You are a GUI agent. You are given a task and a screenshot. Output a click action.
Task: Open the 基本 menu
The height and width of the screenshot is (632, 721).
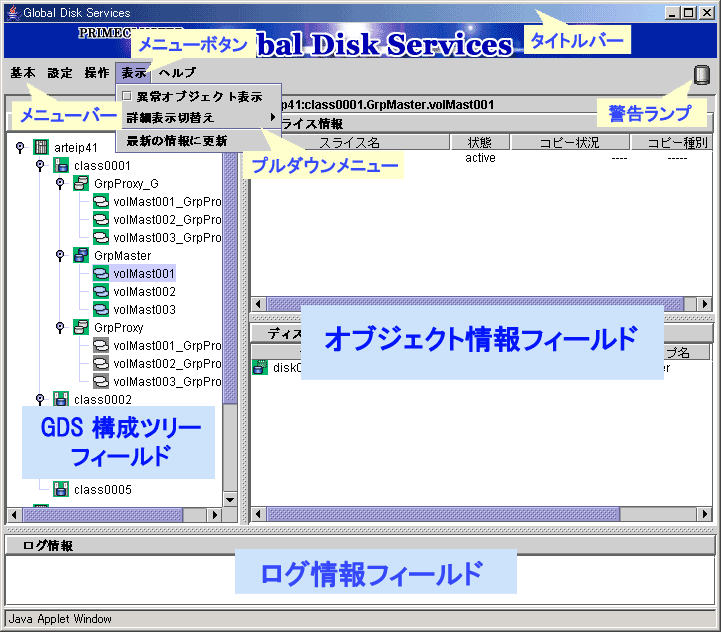pos(23,73)
